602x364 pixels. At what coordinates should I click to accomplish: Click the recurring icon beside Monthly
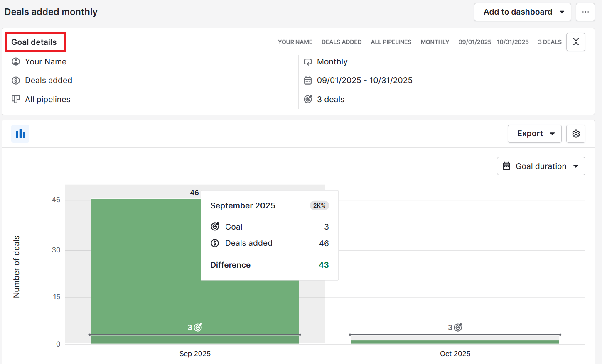pyautogui.click(x=308, y=62)
